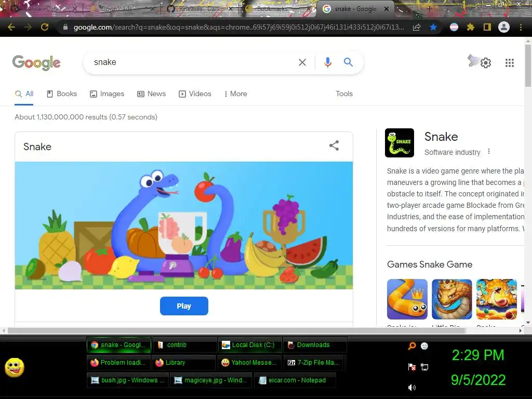Switch to snake - Google taskbar item
Viewport: 532px width, 399px height.
(x=119, y=345)
